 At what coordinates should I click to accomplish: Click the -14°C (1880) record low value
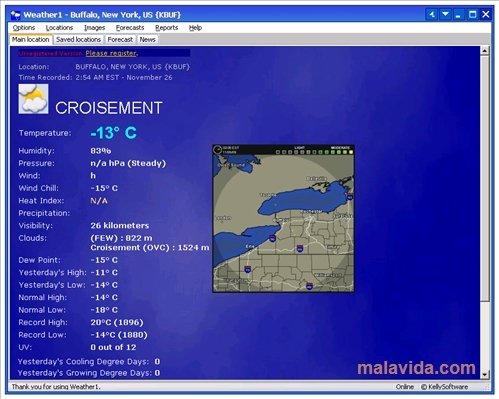coord(119,335)
